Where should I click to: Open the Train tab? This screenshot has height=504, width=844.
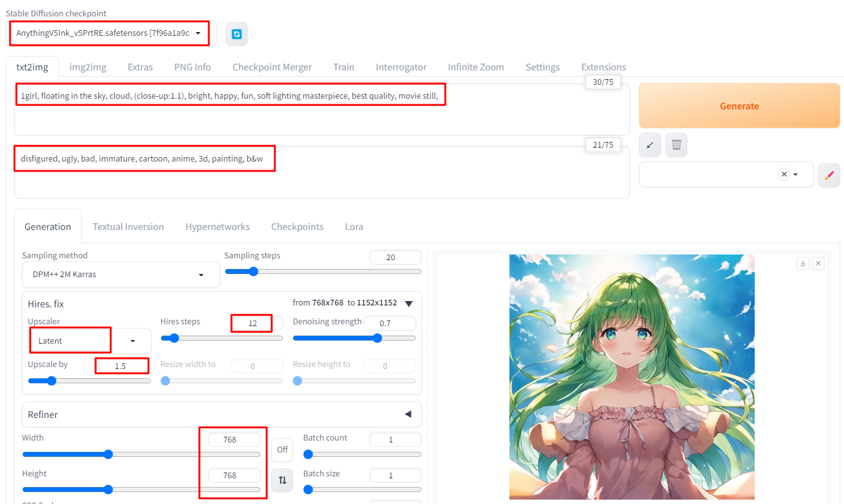[x=343, y=67]
